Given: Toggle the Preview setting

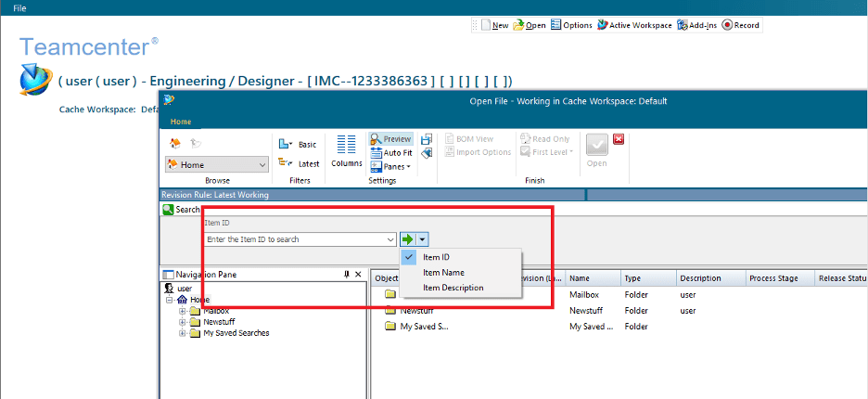Looking at the screenshot, I should (390, 139).
